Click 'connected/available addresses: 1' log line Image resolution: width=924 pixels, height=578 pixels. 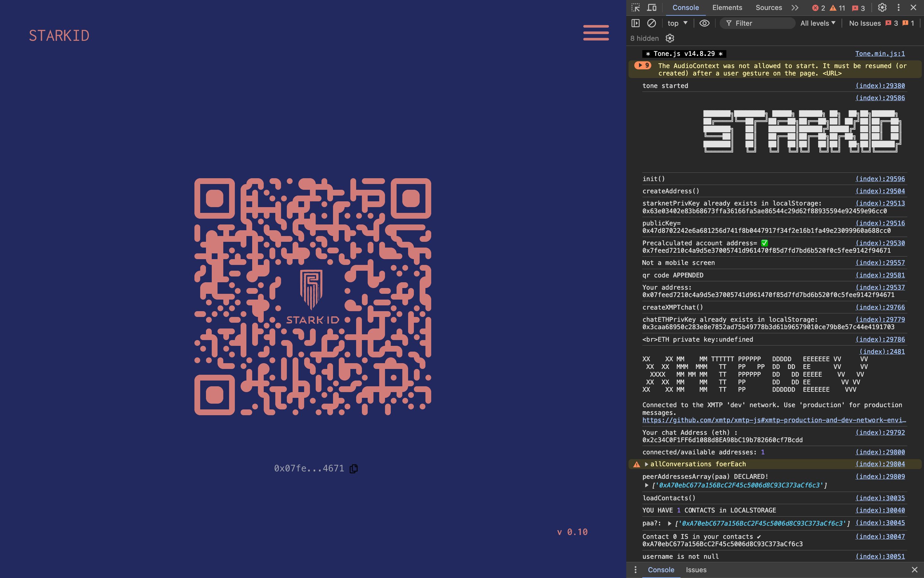(x=703, y=452)
